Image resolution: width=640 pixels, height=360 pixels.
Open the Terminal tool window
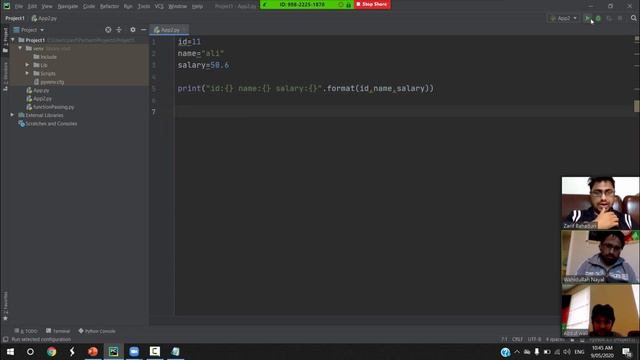tap(58, 331)
